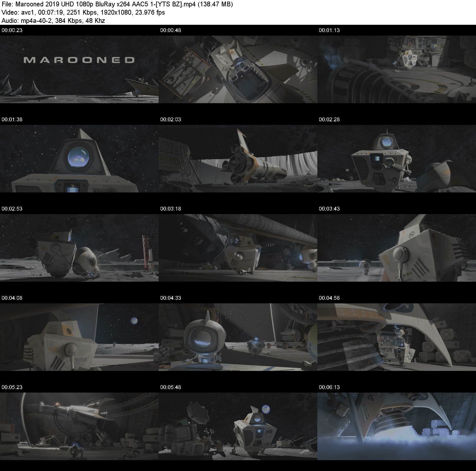Open the 00:02:03 rocket ship thumbnail
Screen dimensions: 476x471
tap(238, 158)
